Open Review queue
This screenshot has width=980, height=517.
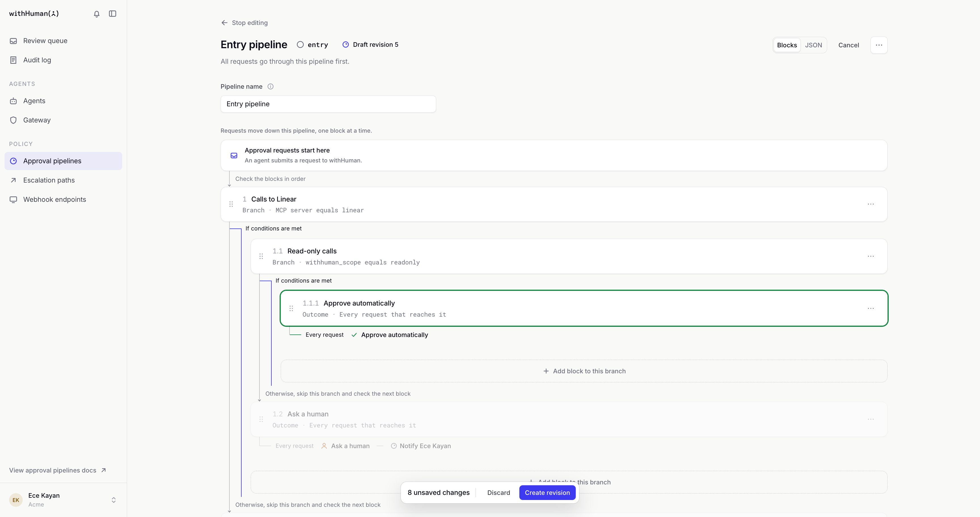click(x=63, y=41)
